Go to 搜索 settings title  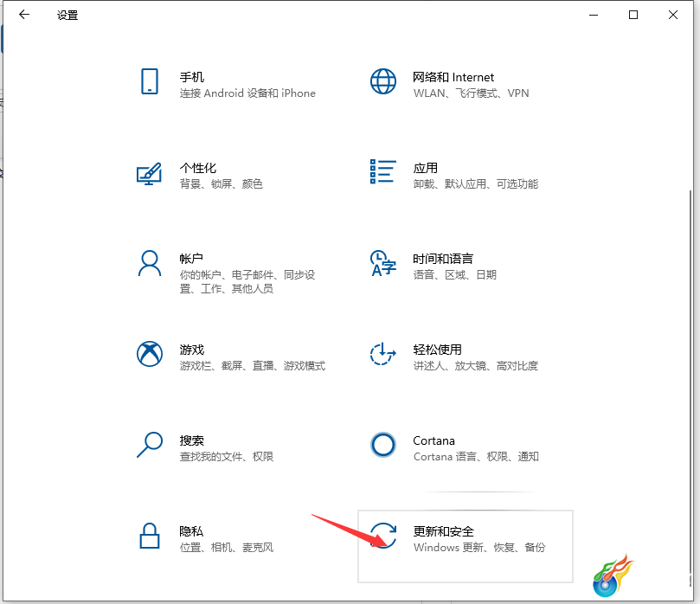click(192, 440)
